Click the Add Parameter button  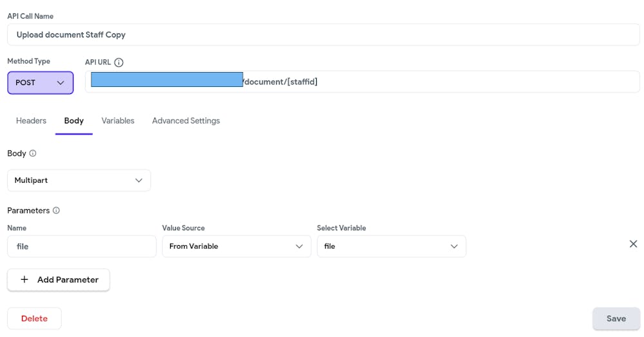tap(59, 280)
